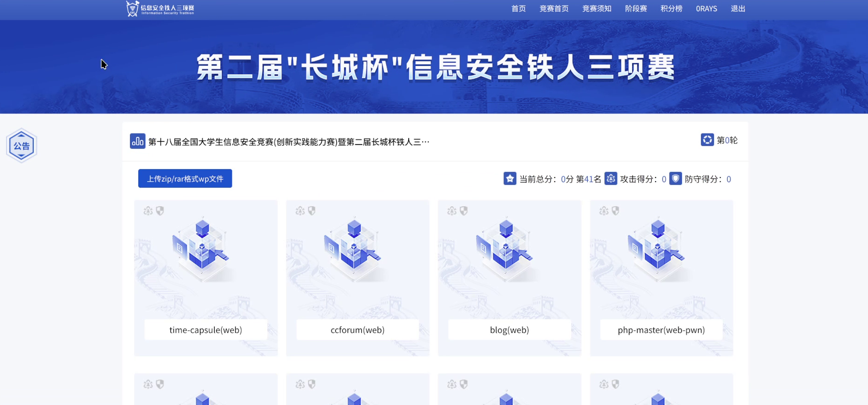
Task: Click the star icon beside 当前总分
Action: coord(509,179)
